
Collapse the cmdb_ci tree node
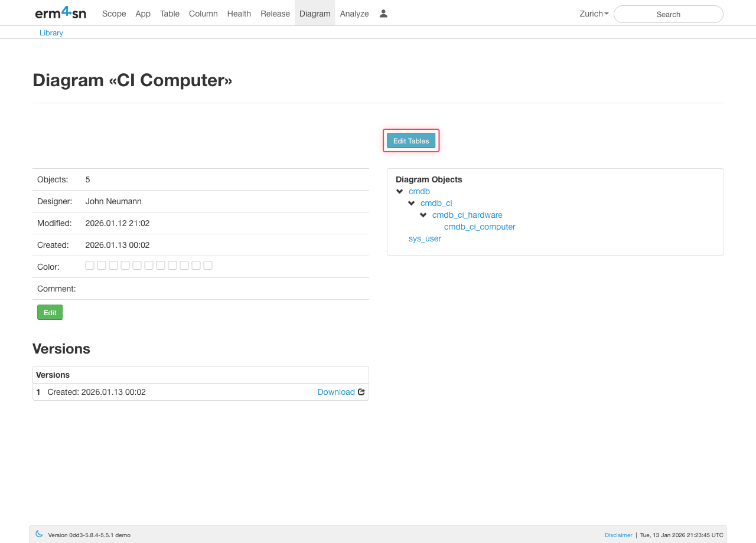(x=412, y=203)
